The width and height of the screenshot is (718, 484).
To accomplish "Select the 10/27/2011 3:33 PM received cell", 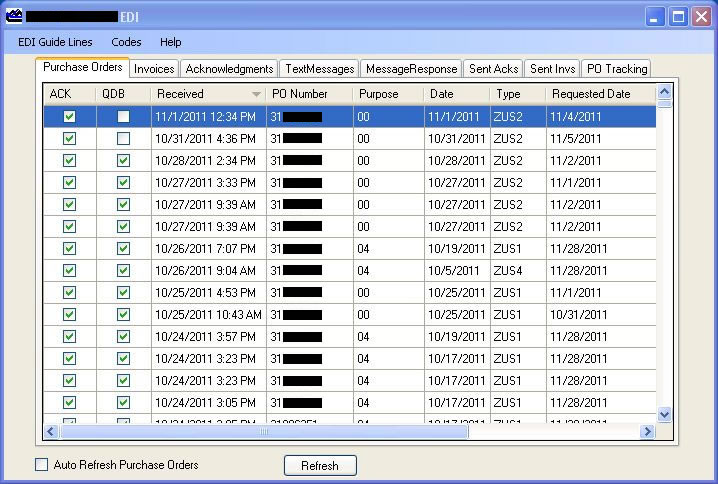I will [x=209, y=182].
